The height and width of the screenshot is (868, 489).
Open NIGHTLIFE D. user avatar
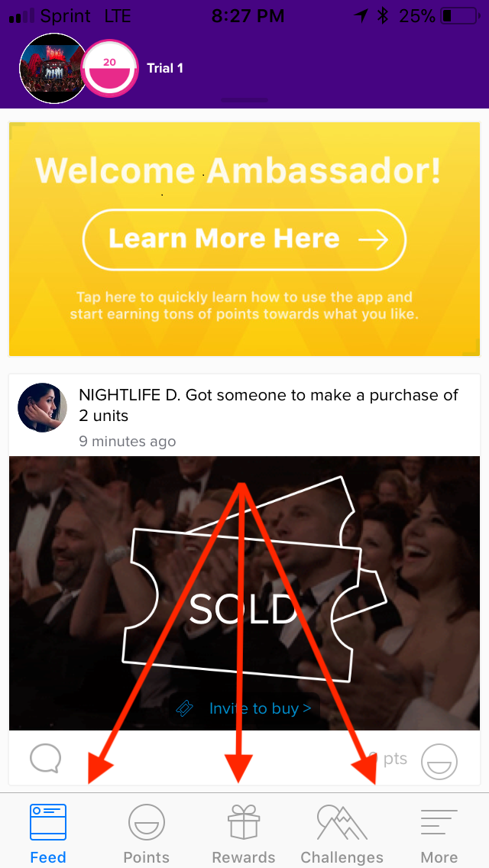point(43,407)
